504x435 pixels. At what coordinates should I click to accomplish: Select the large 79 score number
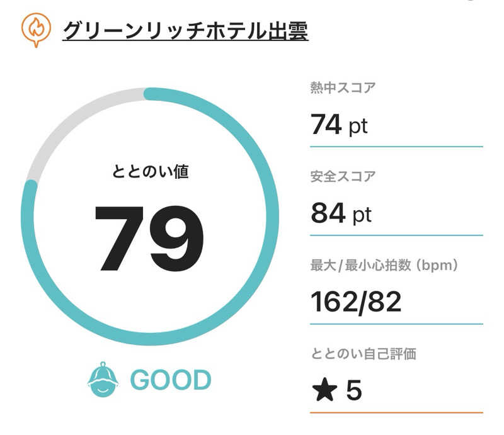[x=149, y=238]
